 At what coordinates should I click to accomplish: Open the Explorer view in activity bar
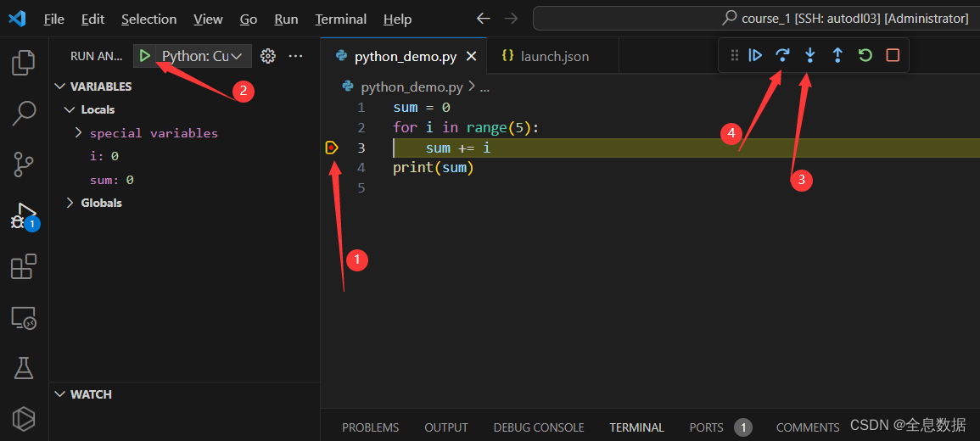pyautogui.click(x=24, y=63)
